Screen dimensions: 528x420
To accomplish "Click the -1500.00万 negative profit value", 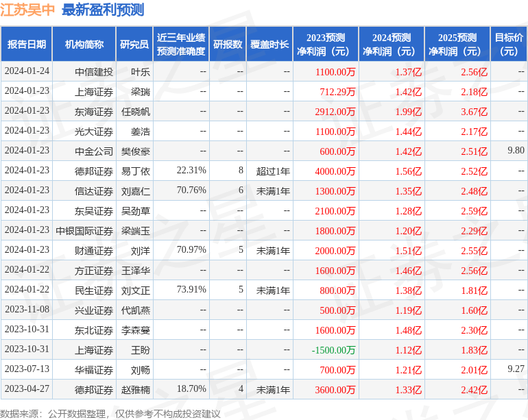I will point(333,349).
